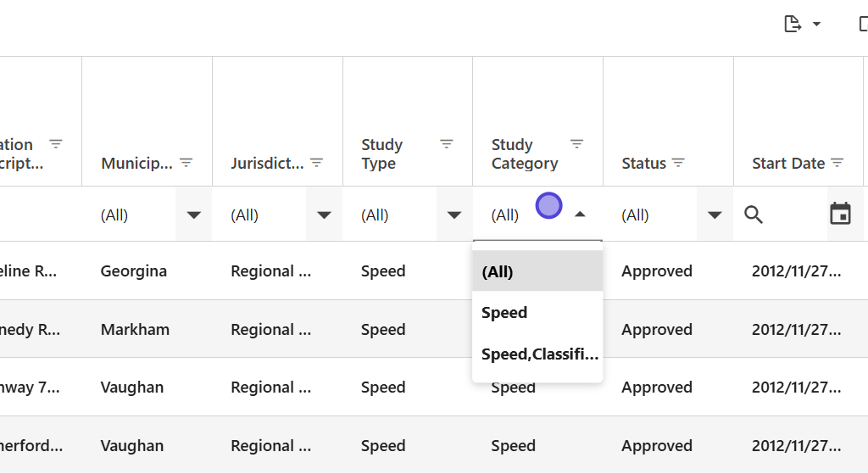868x474 pixels.
Task: Click the Jurisdiction column filter icon
Action: tap(317, 163)
